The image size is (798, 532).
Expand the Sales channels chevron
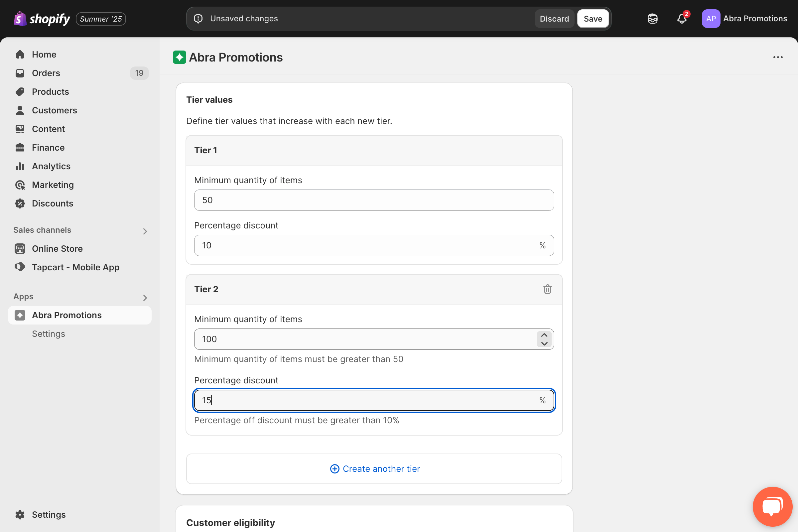[x=145, y=231]
